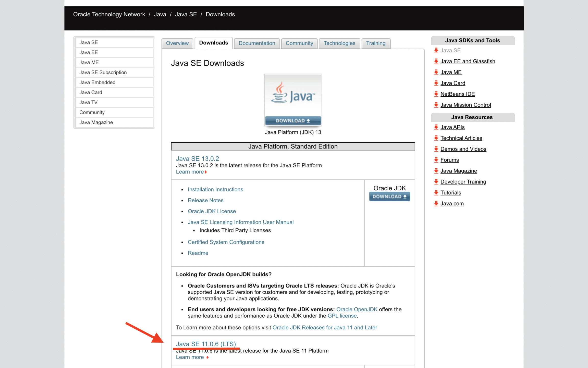Click the red download icon beside Java.com
The image size is (588, 368).
(x=436, y=203)
